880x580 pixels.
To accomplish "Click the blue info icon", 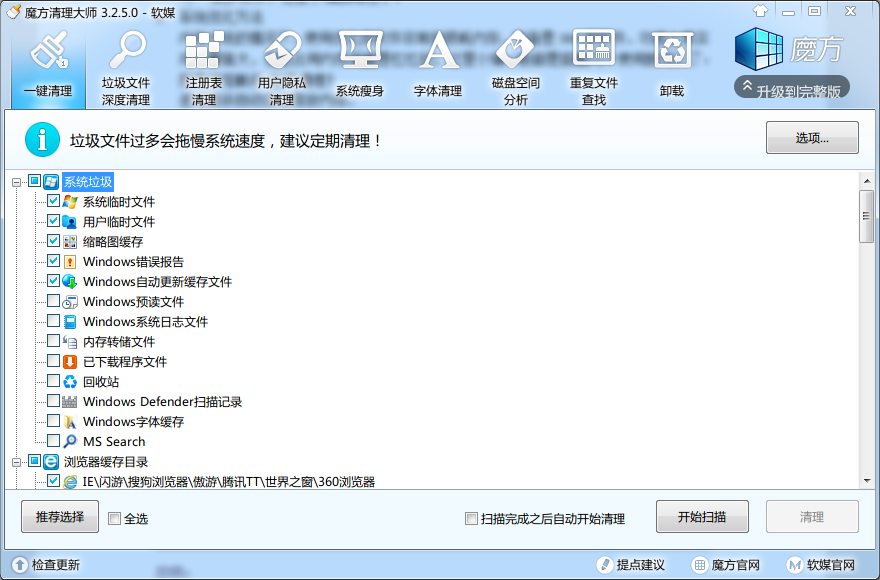I will coord(42,139).
